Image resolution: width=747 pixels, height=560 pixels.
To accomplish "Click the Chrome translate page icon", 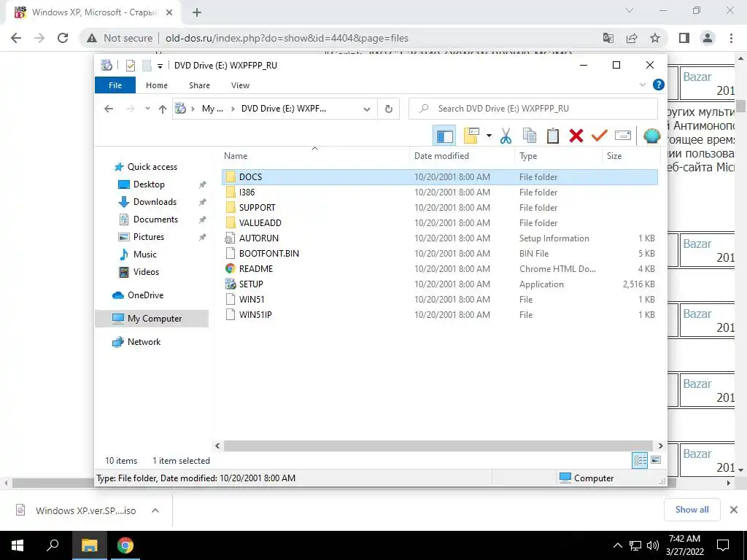I will (x=608, y=38).
